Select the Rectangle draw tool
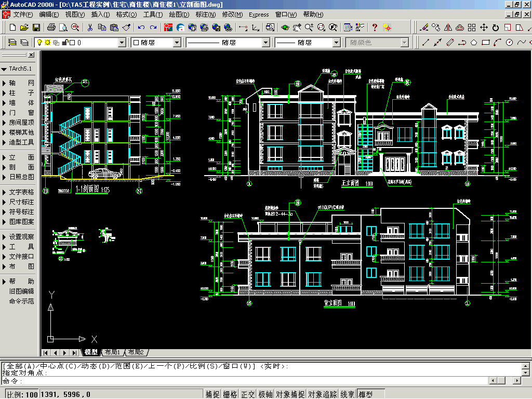The width and height of the screenshot is (532, 399). [x=486, y=43]
